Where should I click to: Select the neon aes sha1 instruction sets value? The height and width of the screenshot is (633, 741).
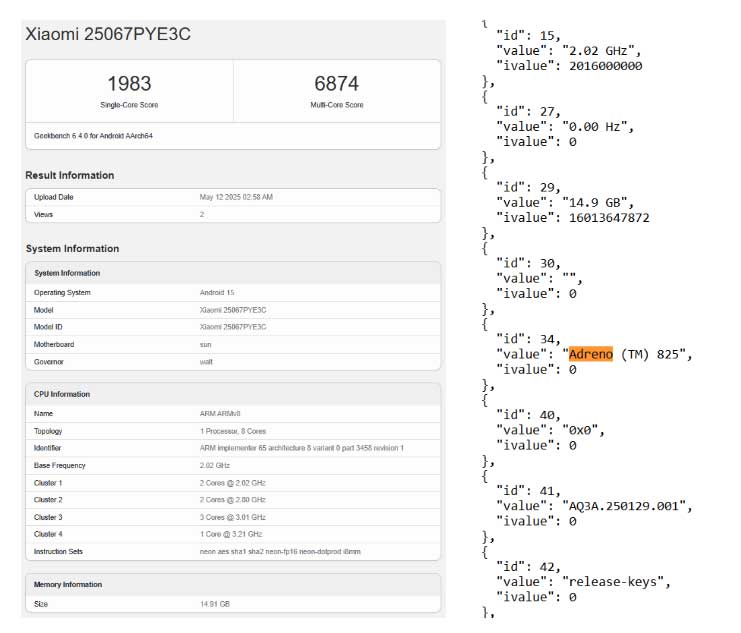click(280, 552)
